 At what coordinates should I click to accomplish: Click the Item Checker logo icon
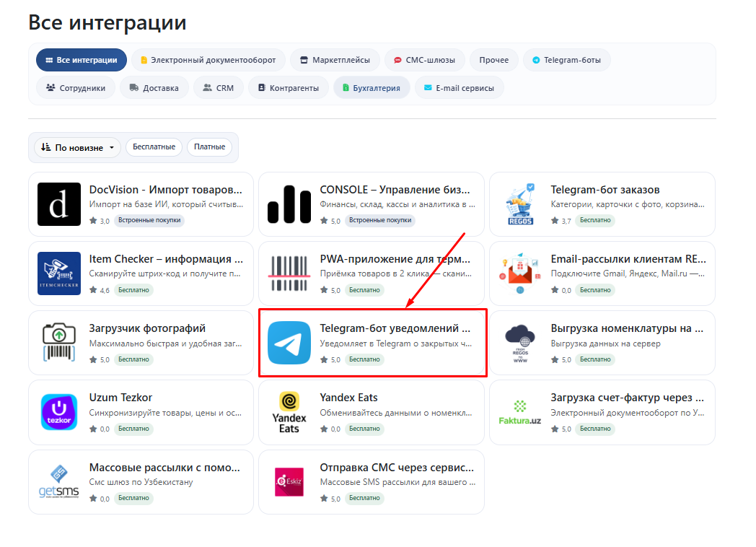[59, 273]
